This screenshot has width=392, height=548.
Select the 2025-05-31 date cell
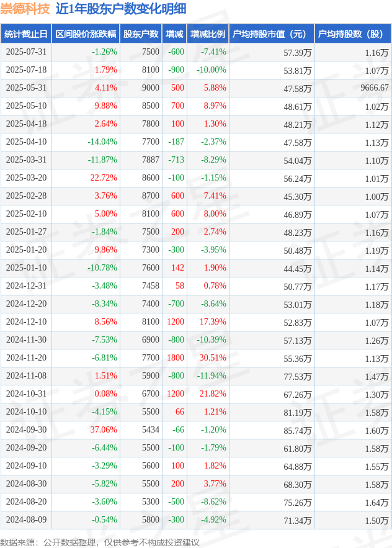26,88
